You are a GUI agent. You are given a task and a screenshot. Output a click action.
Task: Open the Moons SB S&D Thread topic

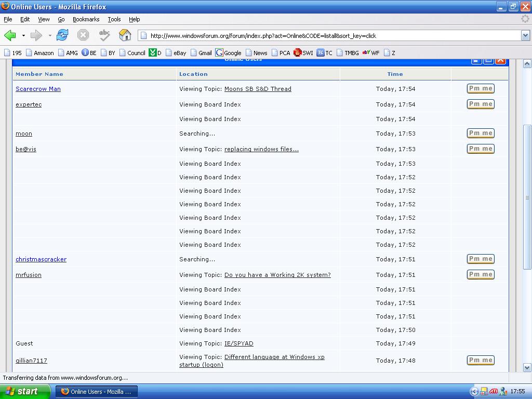tap(258, 89)
